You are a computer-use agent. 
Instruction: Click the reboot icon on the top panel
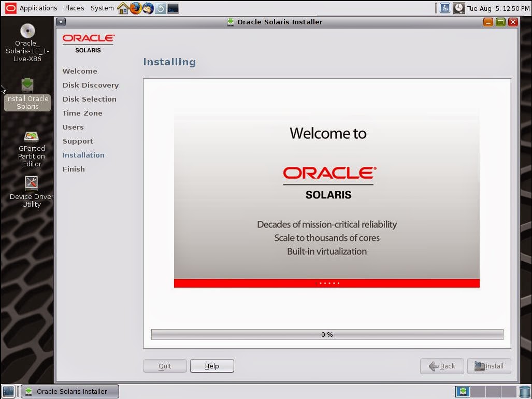(x=160, y=8)
